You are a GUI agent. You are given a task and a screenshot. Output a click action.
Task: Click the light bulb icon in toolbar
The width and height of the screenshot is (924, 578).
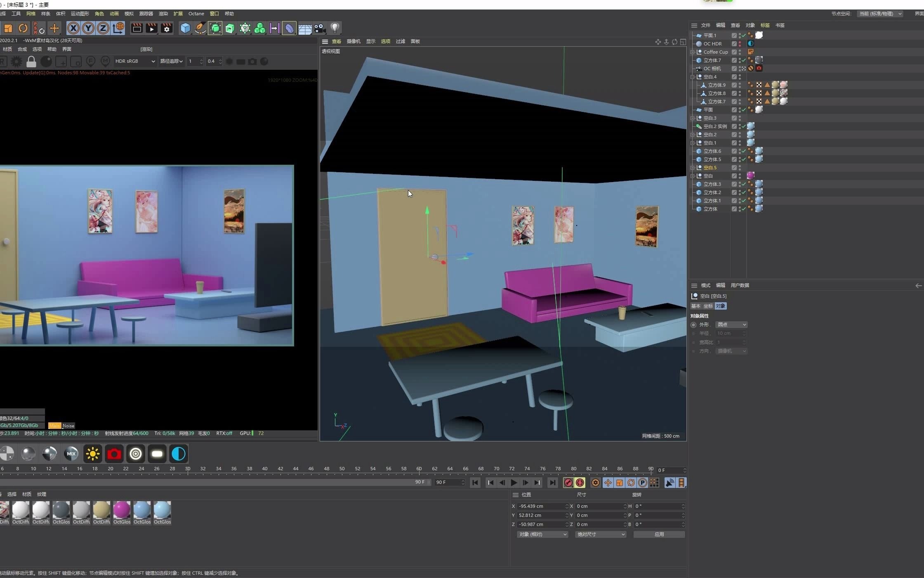pos(335,28)
